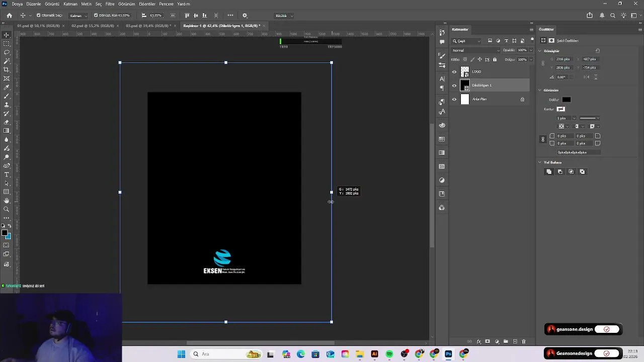Click the Home icon in options bar
Screen dimensions: 644x362
pyautogui.click(x=9, y=16)
